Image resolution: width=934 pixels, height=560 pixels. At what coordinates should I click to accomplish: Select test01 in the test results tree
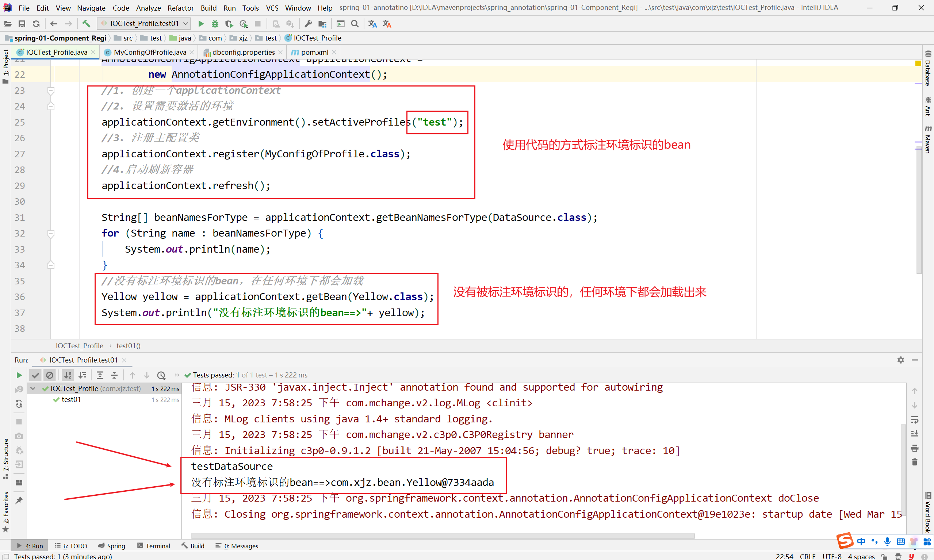71,399
